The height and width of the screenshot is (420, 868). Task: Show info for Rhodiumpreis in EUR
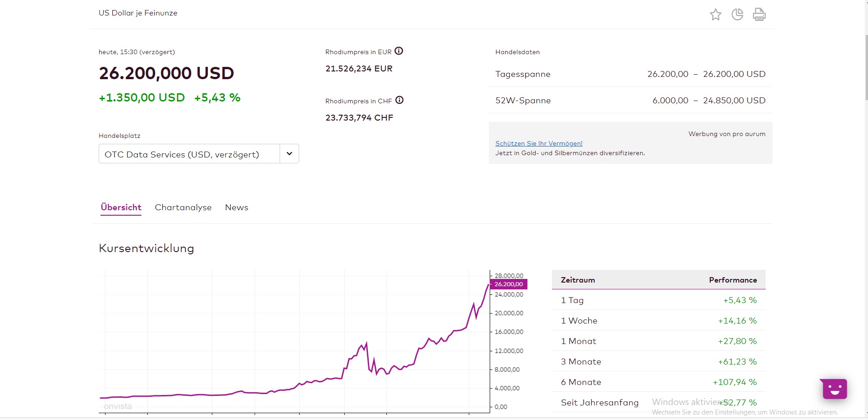click(x=399, y=51)
